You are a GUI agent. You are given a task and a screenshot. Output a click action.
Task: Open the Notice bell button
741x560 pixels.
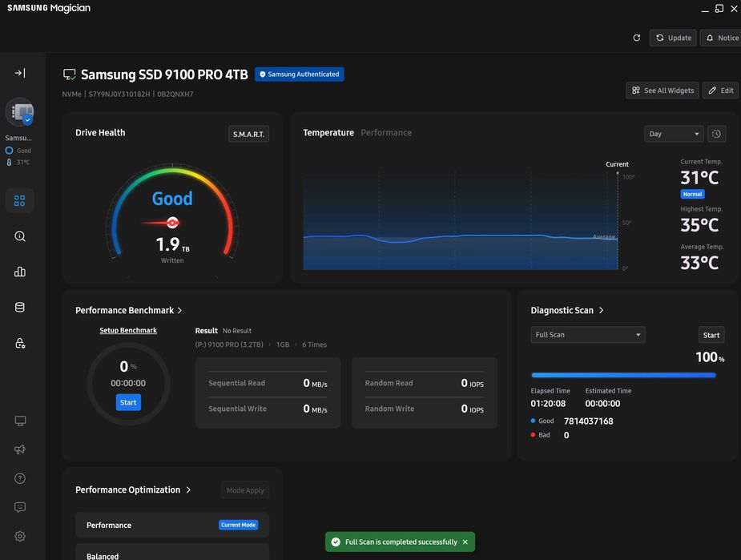[x=721, y=38]
